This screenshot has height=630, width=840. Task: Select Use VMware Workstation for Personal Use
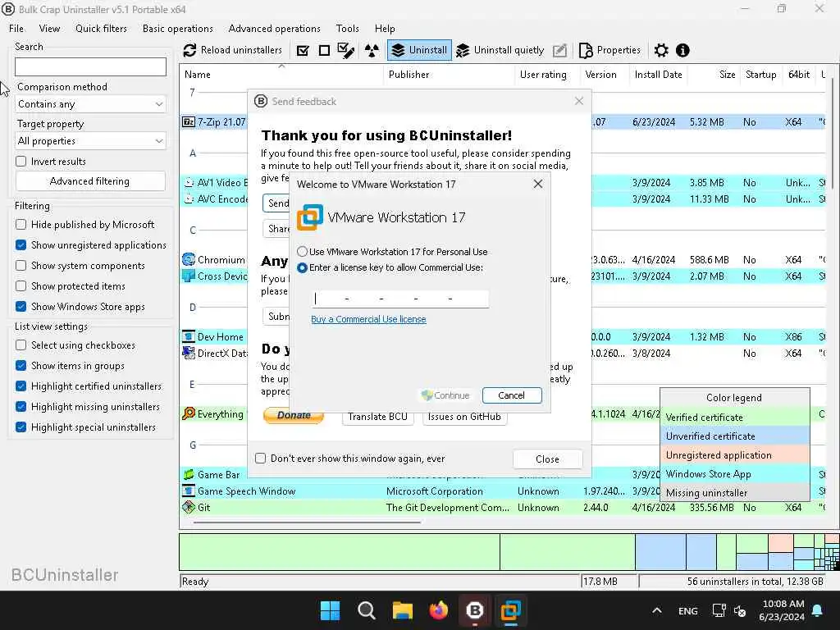coord(303,251)
